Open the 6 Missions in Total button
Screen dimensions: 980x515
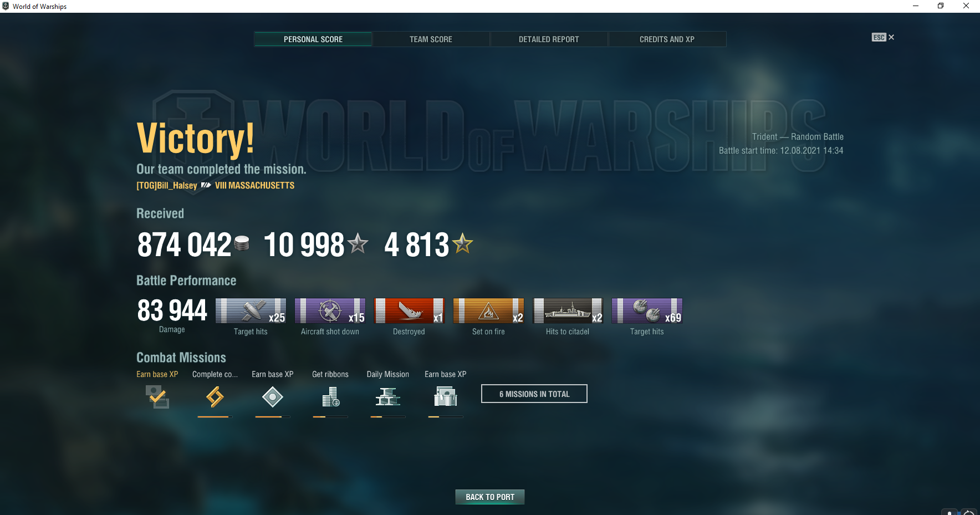pos(534,394)
